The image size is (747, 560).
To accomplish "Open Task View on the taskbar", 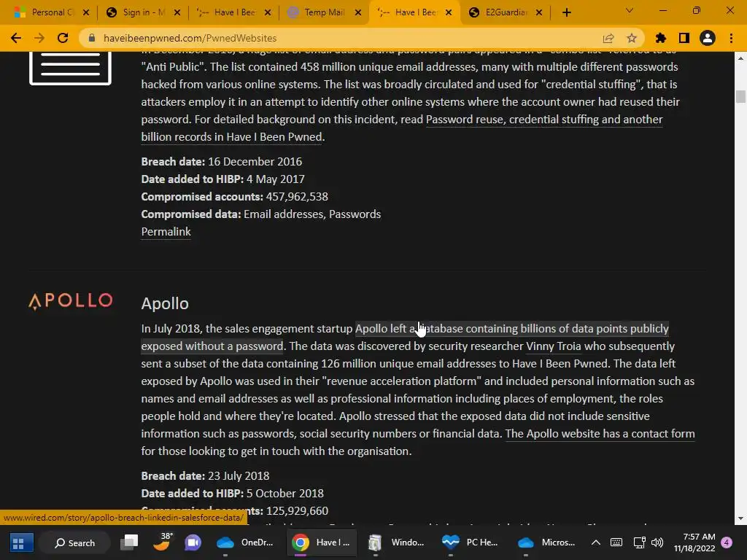I will tap(129, 542).
